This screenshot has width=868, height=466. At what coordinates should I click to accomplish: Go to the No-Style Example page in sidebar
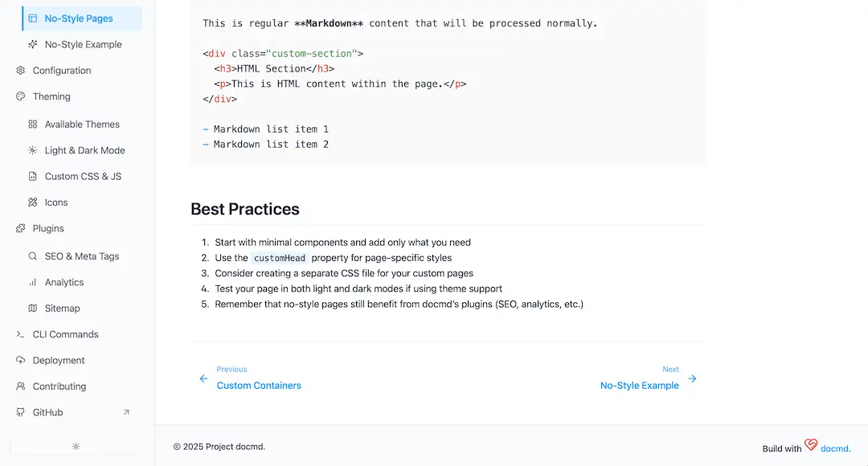pos(82,44)
